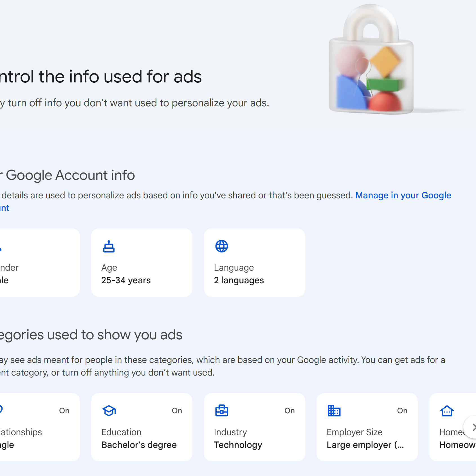Select the Large employer card
The height and width of the screenshot is (476, 476).
[x=367, y=427]
